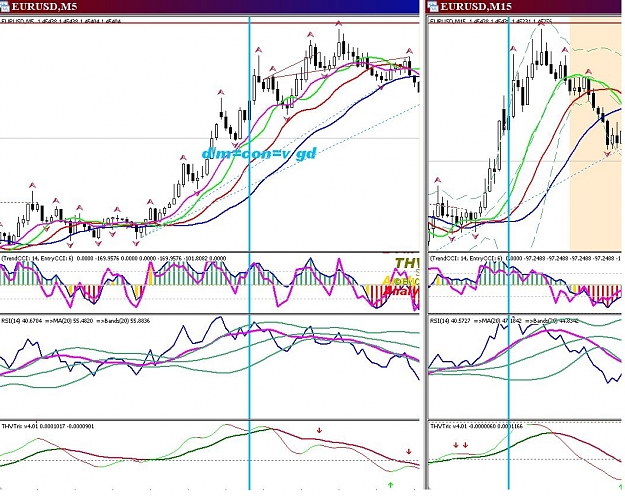
Task: Click the EURUSD,M15 chart window icon
Action: pos(432,6)
